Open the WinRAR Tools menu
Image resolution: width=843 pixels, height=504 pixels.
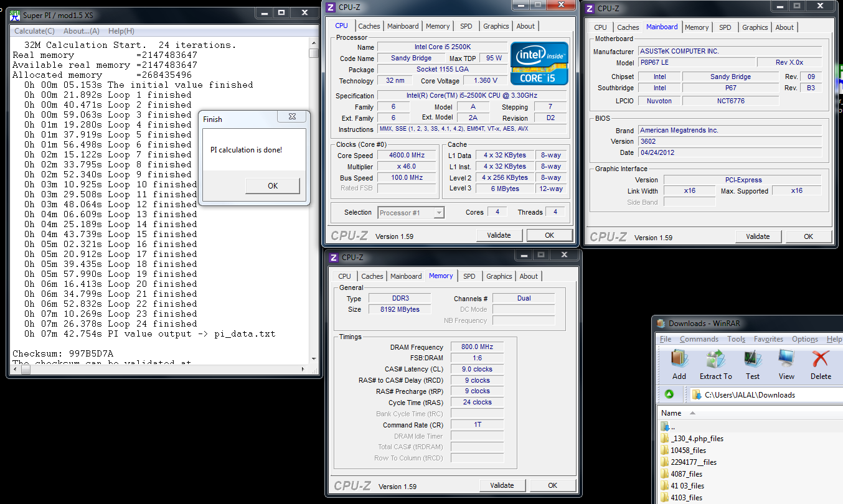(736, 339)
